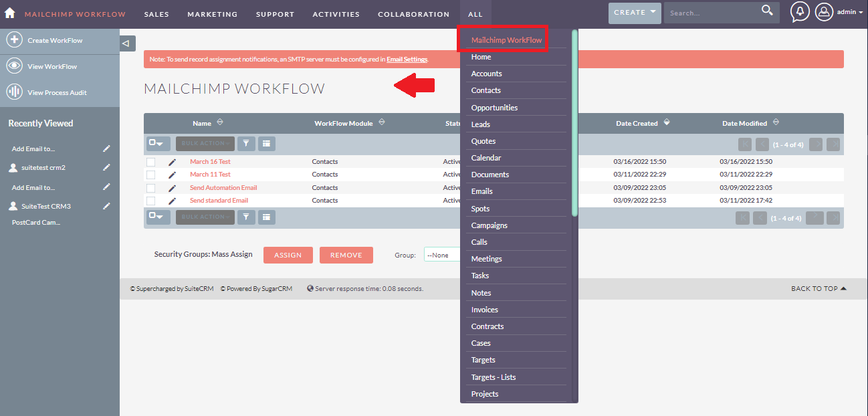Choose Accounts in the ALL dropdown
This screenshot has width=868, height=416.
(x=486, y=74)
